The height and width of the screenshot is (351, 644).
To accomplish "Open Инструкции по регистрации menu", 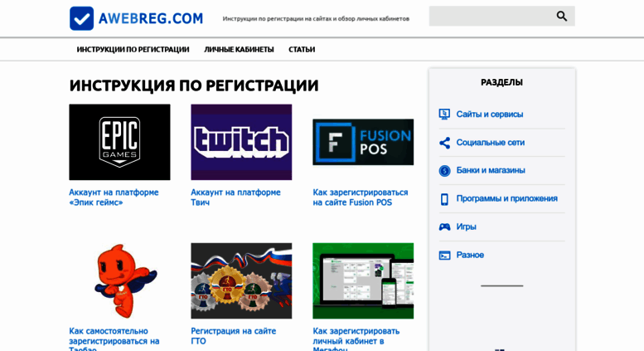I will click(133, 49).
